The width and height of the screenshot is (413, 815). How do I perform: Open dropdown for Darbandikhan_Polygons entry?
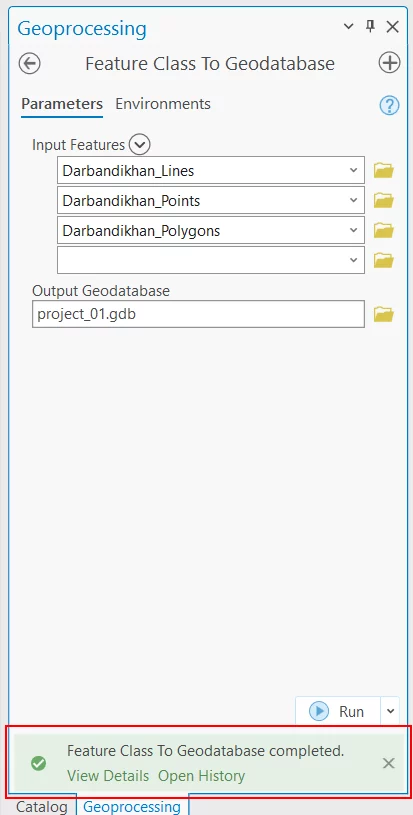pyautogui.click(x=353, y=230)
